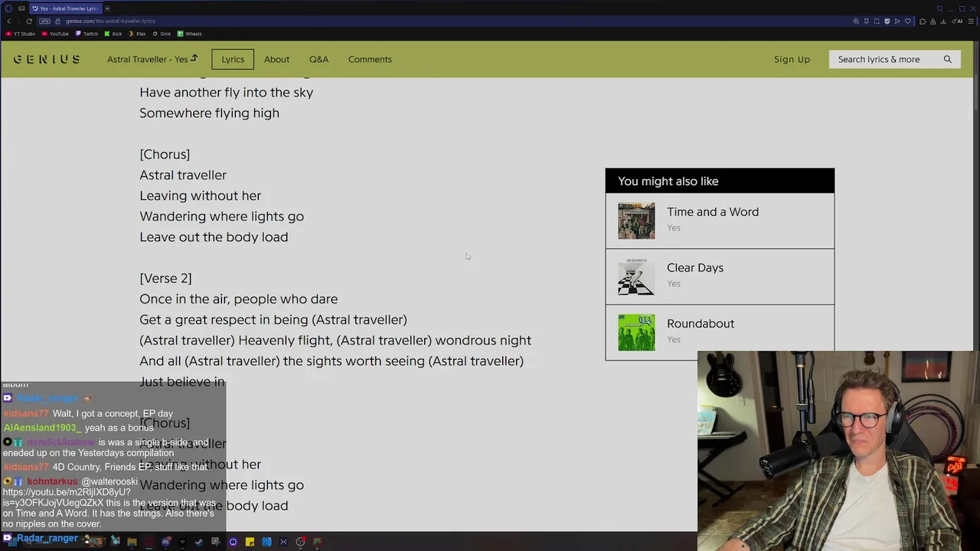Click the profile account icon in toolbar
Image resolution: width=980 pixels, height=551 pixels.
click(933, 21)
